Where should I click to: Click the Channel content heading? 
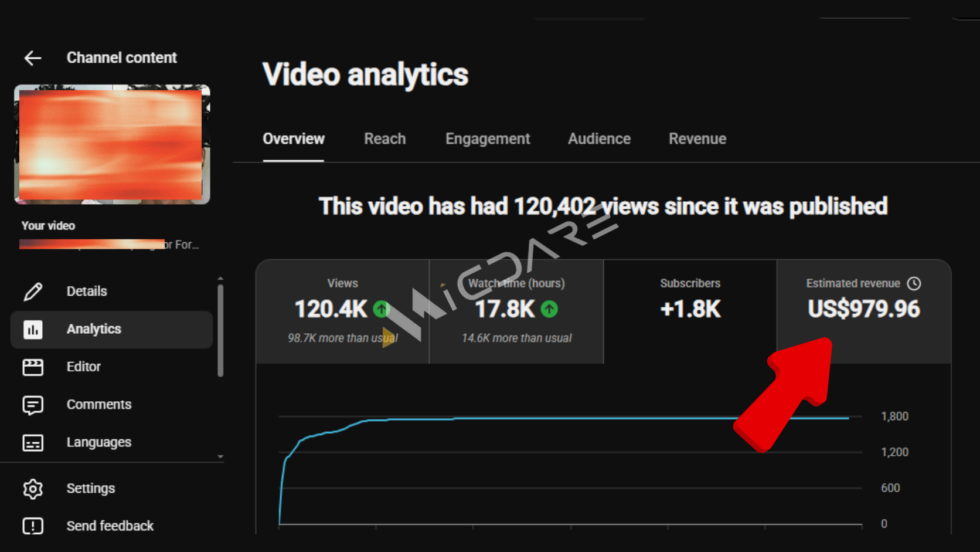[121, 57]
